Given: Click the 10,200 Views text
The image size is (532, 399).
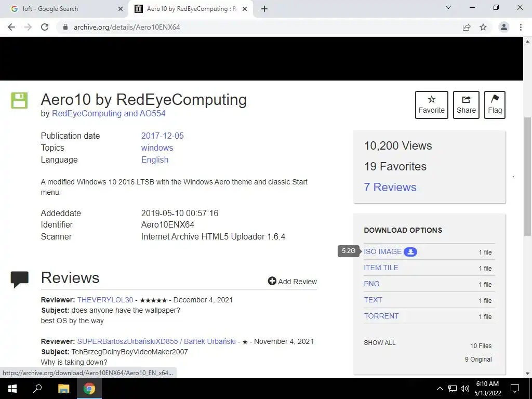Looking at the screenshot, I should [398, 145].
